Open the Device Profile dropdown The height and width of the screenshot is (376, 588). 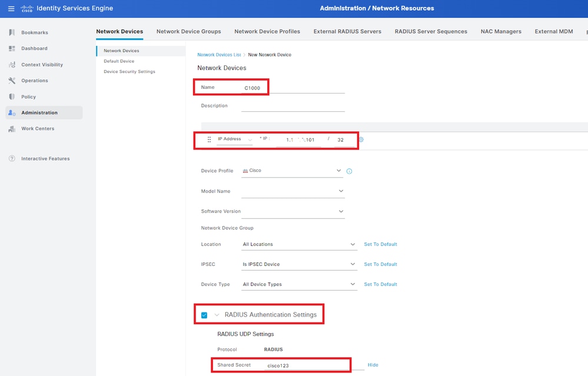(x=292, y=171)
